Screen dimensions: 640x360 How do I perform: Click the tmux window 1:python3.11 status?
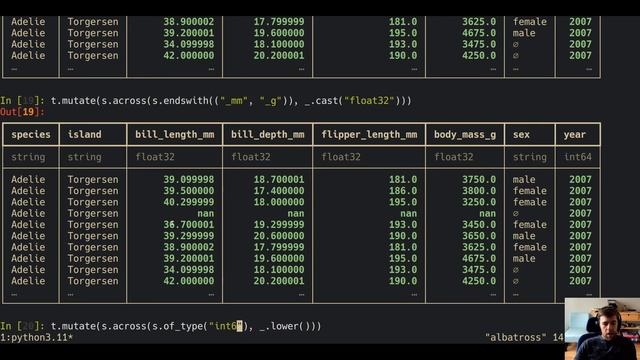[37, 338]
